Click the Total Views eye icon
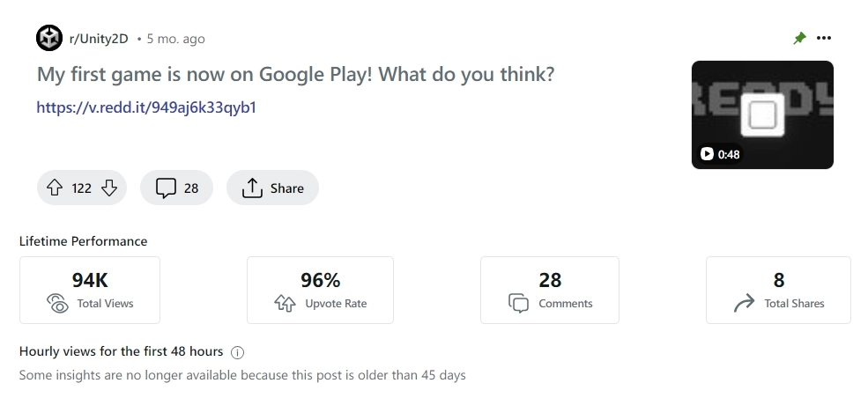868x398 pixels. [57, 304]
